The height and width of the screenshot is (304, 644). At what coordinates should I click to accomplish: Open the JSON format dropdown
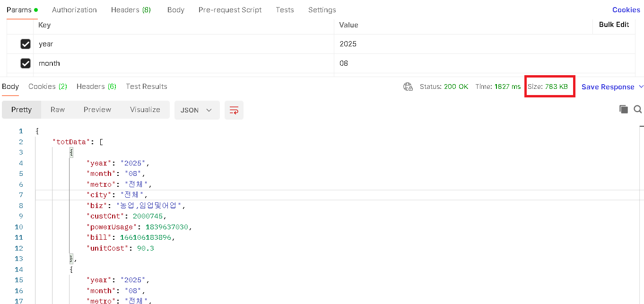coord(197,110)
